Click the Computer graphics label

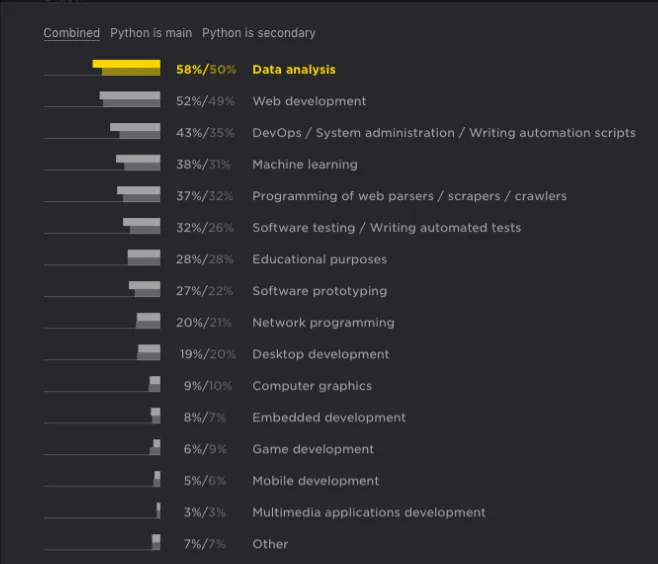(x=311, y=386)
